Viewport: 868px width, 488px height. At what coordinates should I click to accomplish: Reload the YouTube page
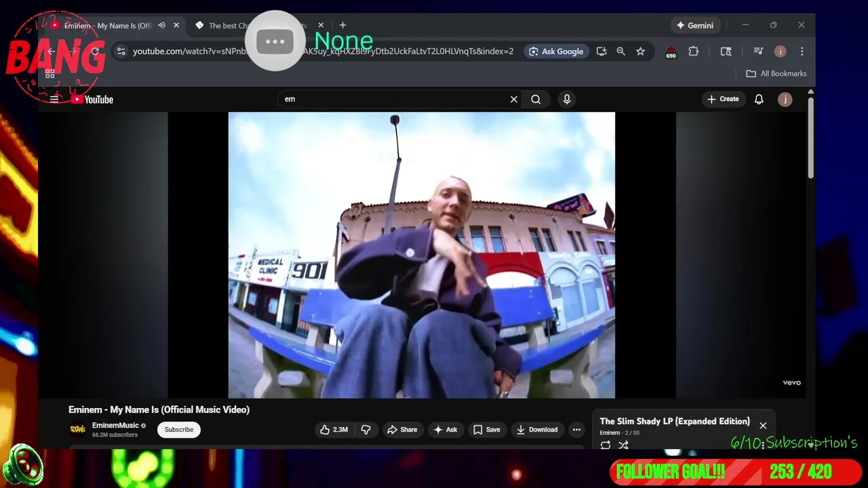95,52
